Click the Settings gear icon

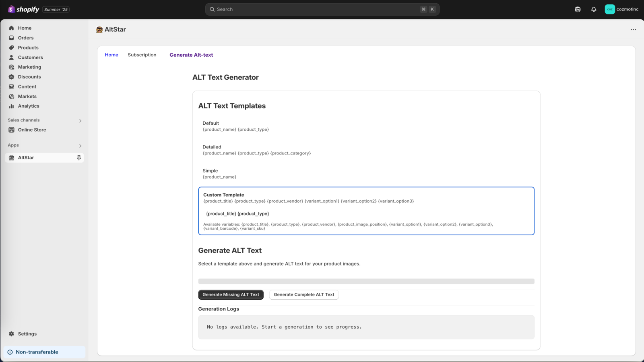click(x=11, y=334)
